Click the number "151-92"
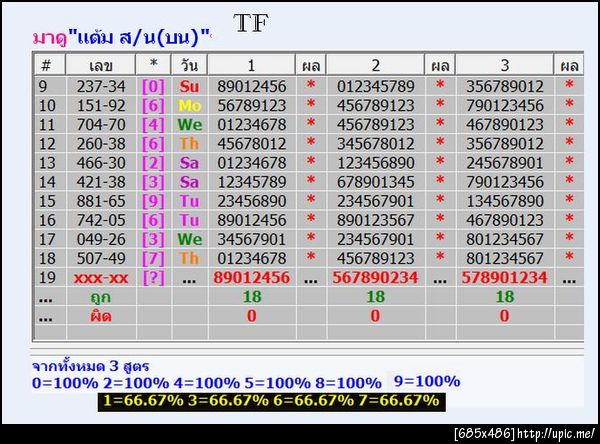The width and height of the screenshot is (600, 444). 101,106
